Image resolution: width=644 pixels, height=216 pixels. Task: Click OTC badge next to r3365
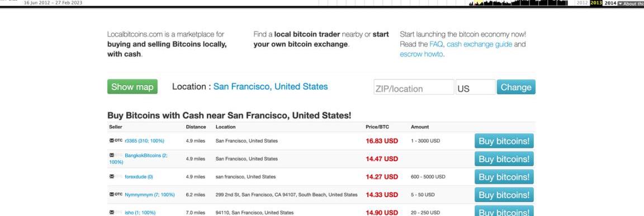[x=119, y=140]
